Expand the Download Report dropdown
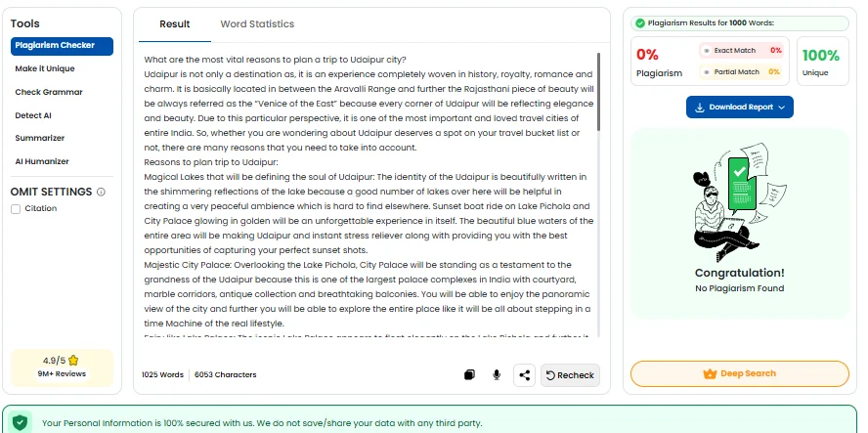The image size is (868, 433). 739,108
